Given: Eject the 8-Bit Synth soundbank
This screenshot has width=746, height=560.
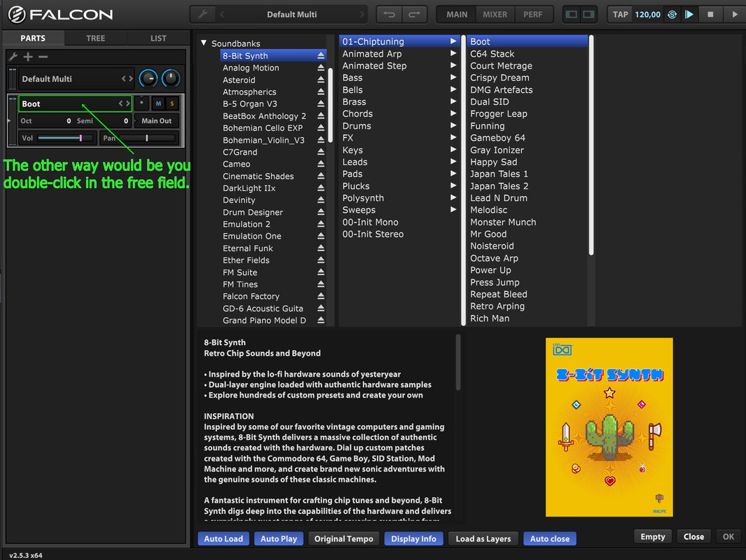Looking at the screenshot, I should (321, 55).
